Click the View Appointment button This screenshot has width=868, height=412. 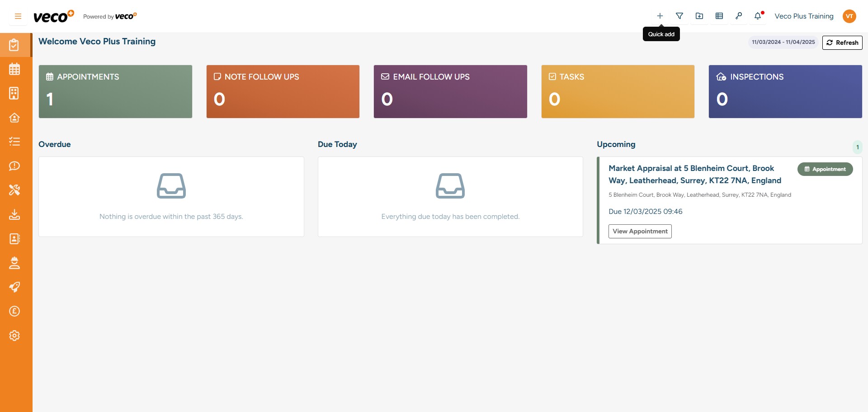tap(640, 231)
